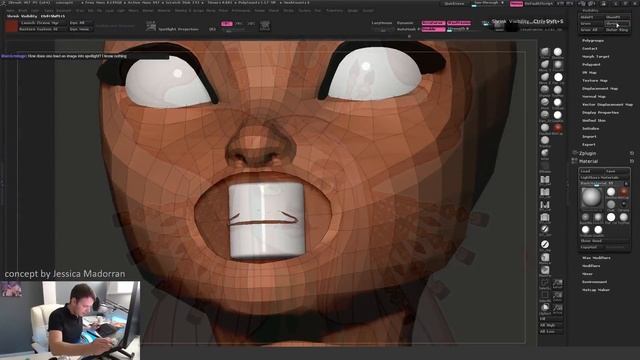640x360 pixels.
Task: Select the ClayBuildup brush left of red sphere
Action: click(x=545, y=128)
